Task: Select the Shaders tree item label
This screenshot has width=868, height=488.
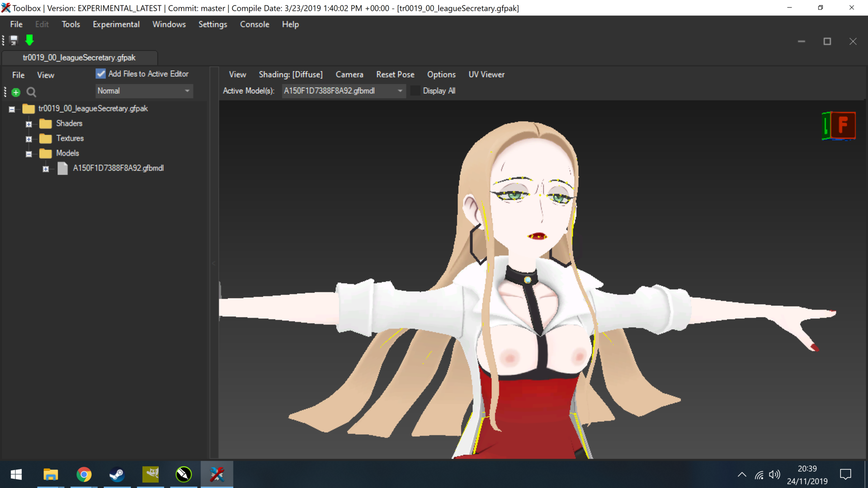Action: (69, 123)
